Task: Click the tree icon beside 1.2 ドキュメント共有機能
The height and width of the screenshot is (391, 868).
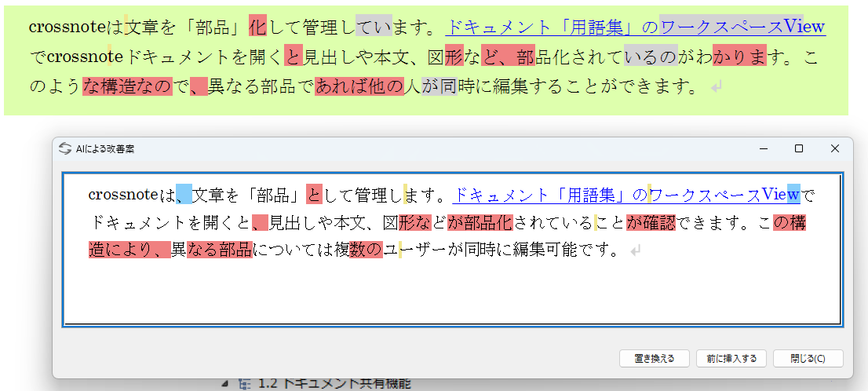Action: coord(243,383)
